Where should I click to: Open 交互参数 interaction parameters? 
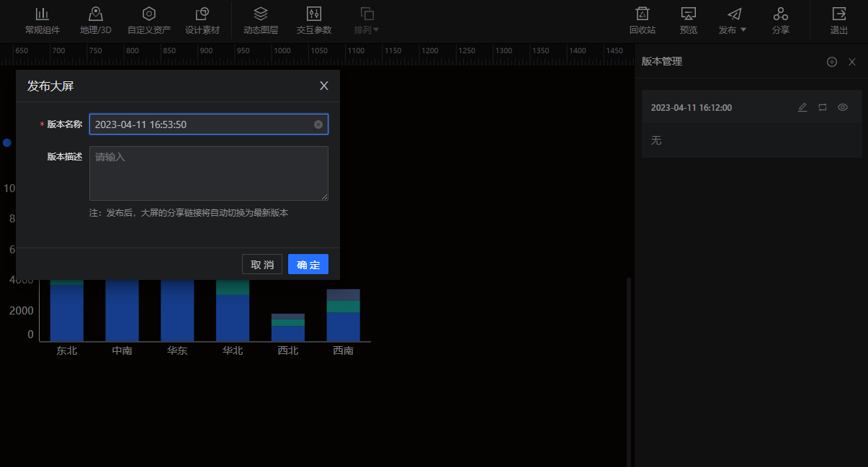[314, 20]
